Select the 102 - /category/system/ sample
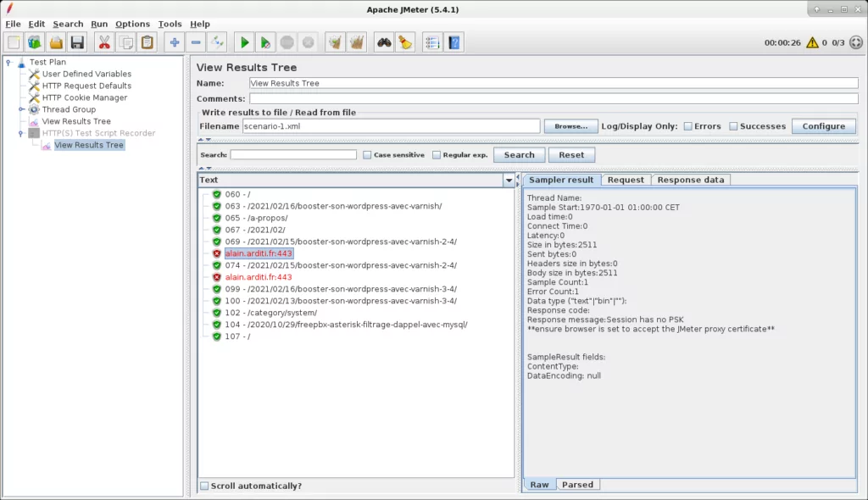The image size is (868, 500). click(x=270, y=313)
